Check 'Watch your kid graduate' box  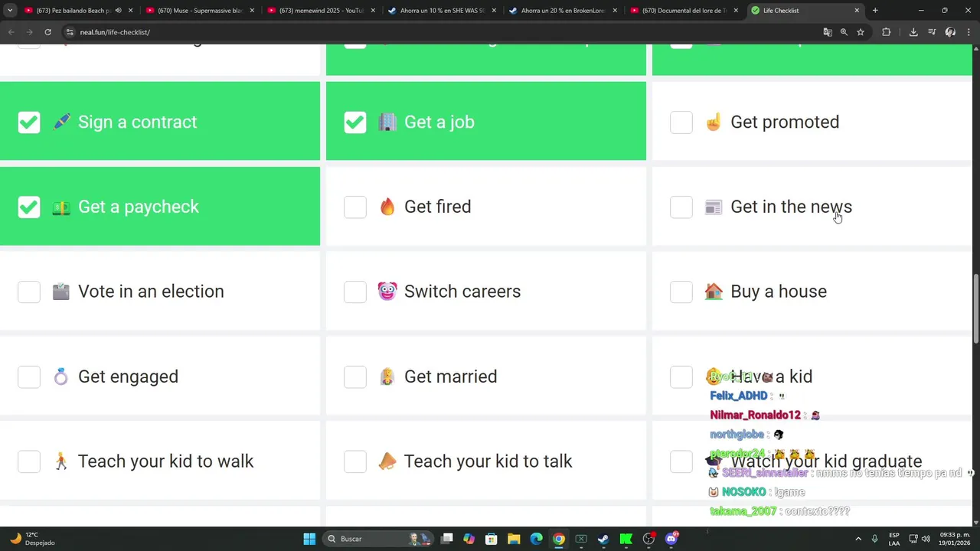681,461
